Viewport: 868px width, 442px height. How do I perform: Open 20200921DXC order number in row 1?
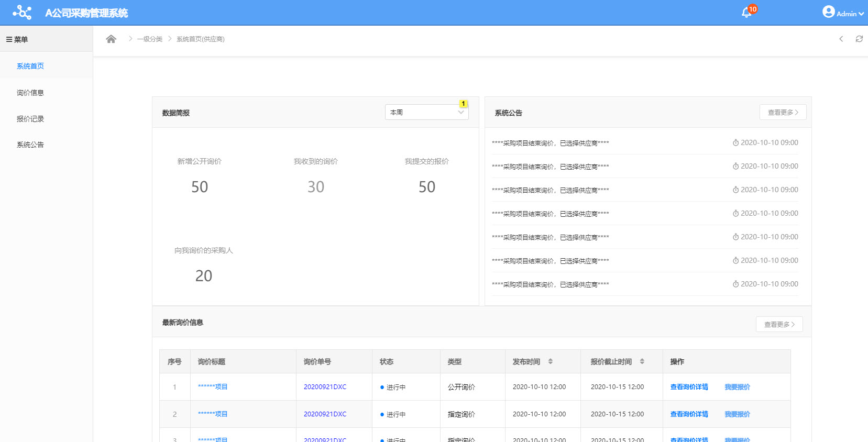point(325,386)
